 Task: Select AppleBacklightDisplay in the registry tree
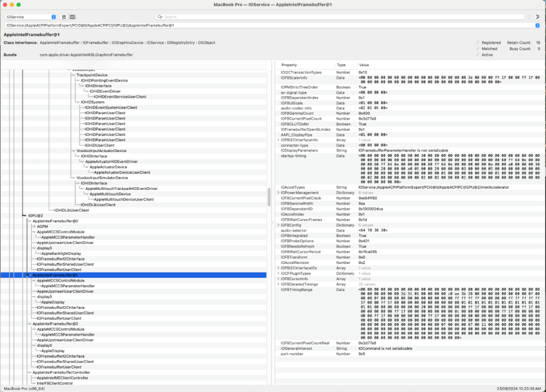(61, 253)
